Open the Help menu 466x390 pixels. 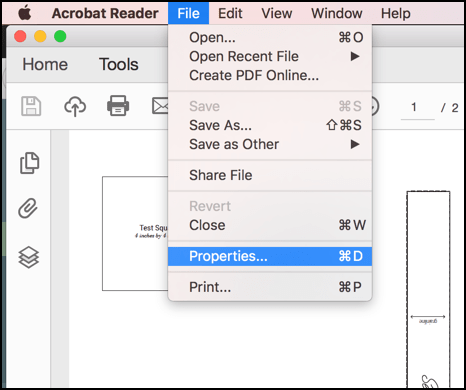click(396, 13)
